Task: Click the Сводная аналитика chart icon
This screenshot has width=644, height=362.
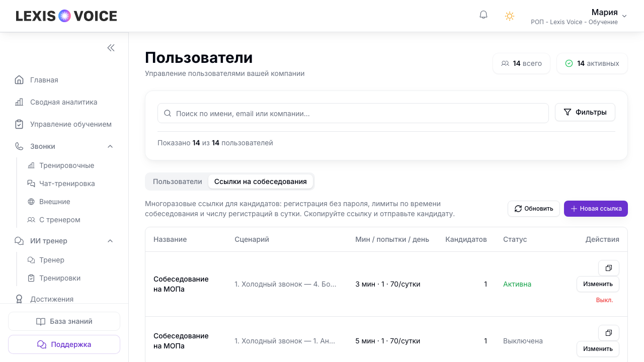Action: [x=19, y=102]
